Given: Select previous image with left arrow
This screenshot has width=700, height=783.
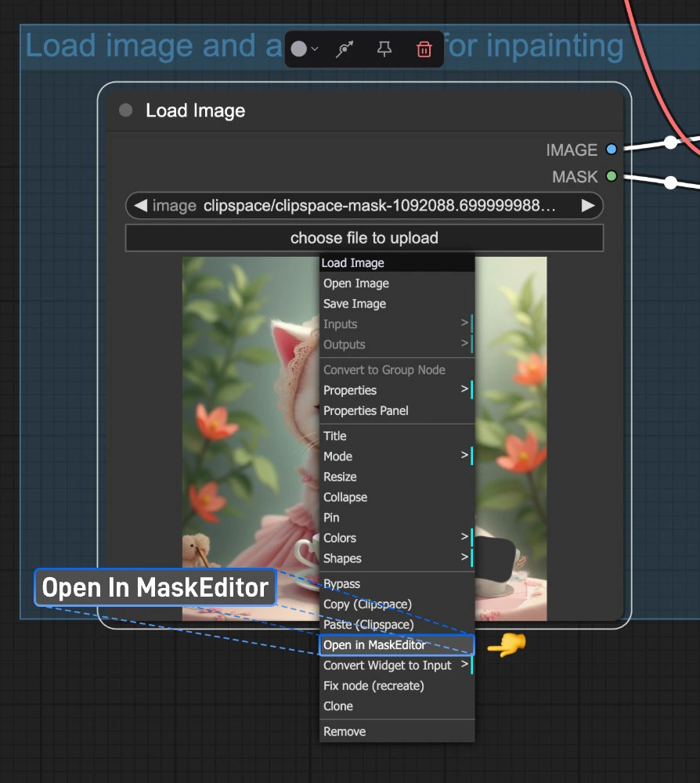Looking at the screenshot, I should [x=141, y=206].
